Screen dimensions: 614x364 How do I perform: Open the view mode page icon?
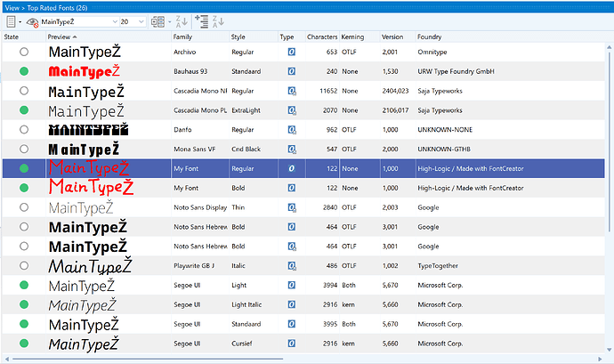click(x=11, y=22)
